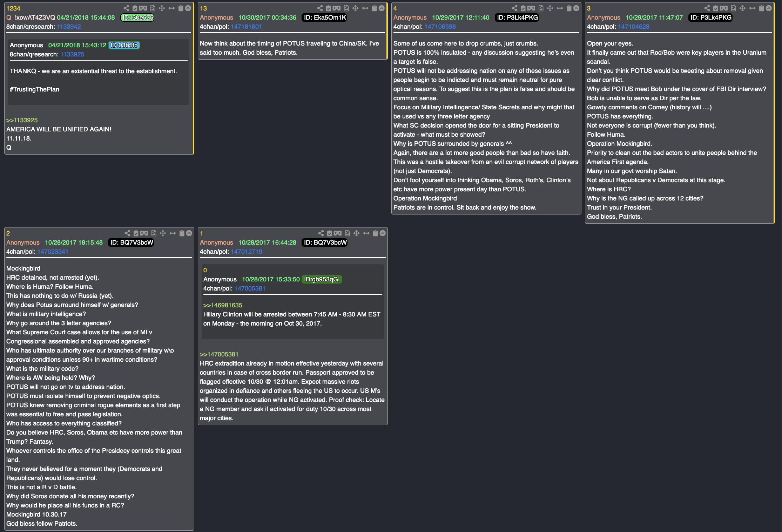The height and width of the screenshot is (532, 782).
Task: Click ID: BQ7V3bcW badge on post 1
Action: 325,243
